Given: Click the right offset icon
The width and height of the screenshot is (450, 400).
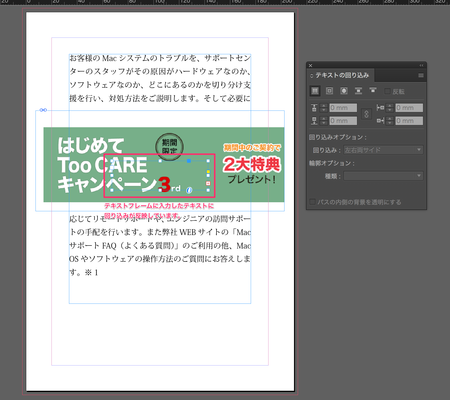Looking at the screenshot, I should point(380,121).
